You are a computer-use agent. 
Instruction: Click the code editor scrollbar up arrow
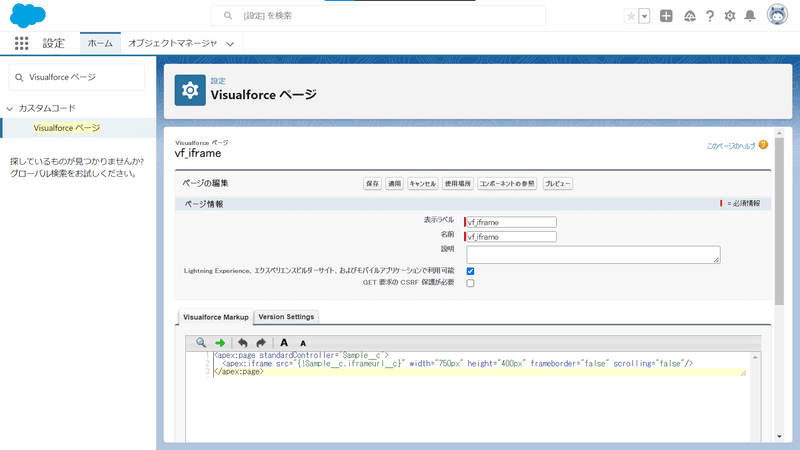pyautogui.click(x=755, y=357)
